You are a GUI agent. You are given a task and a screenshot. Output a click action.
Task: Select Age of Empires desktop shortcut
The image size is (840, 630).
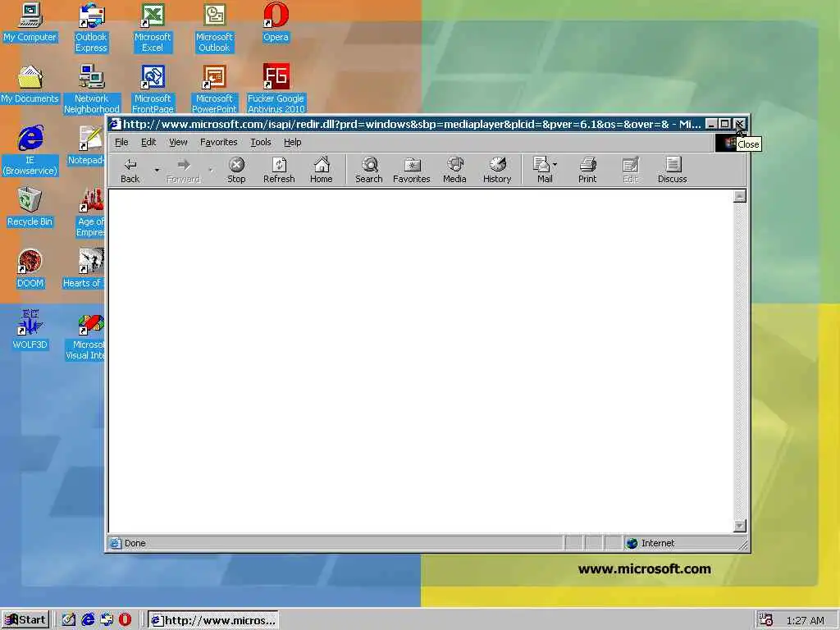[90, 212]
